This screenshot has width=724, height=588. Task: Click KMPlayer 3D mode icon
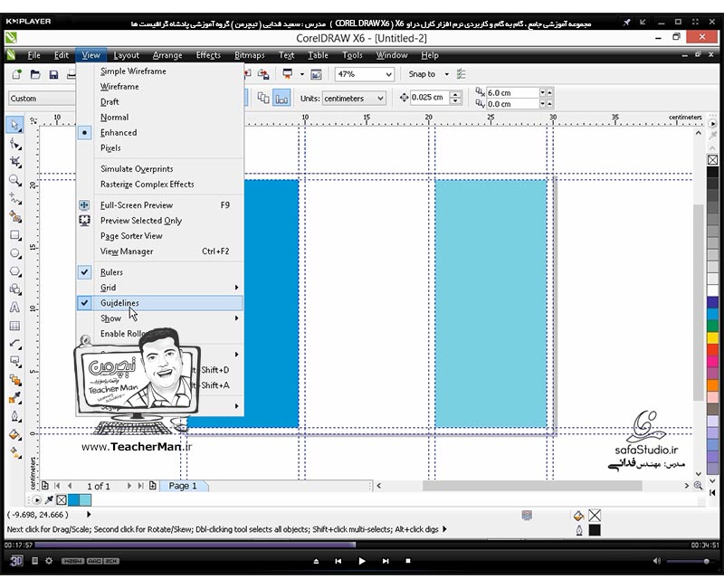16,561
